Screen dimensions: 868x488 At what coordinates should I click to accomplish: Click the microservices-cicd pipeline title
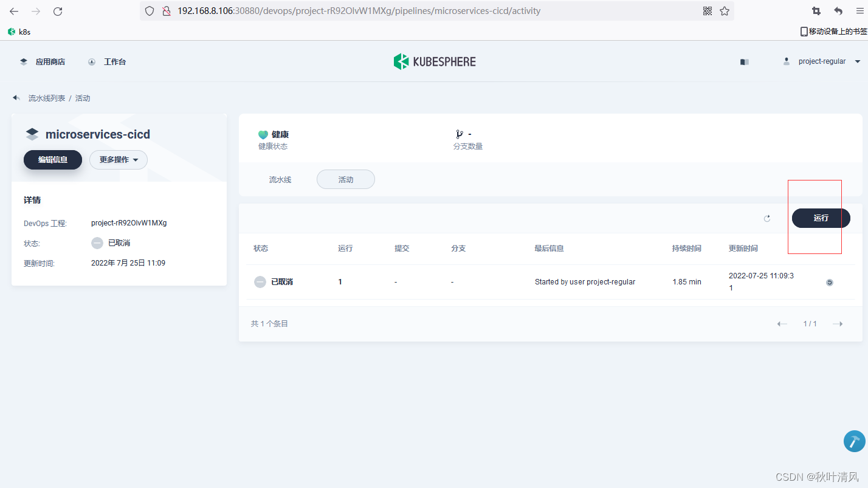98,134
